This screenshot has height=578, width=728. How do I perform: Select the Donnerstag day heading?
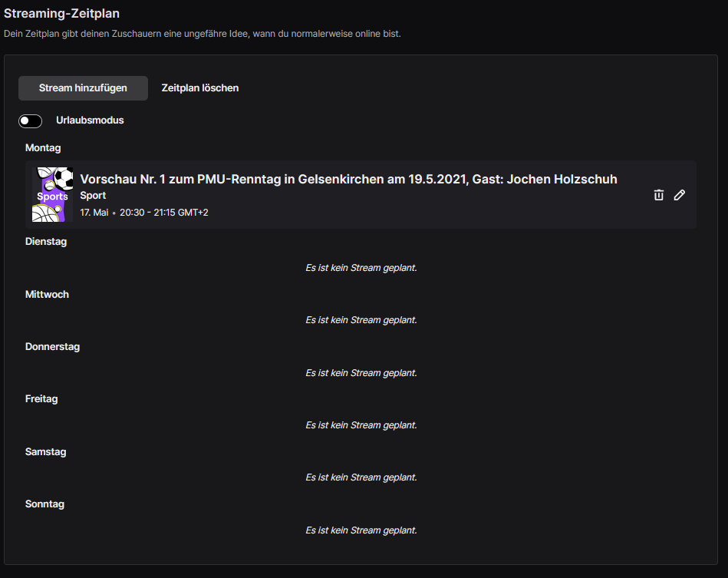[x=52, y=347]
